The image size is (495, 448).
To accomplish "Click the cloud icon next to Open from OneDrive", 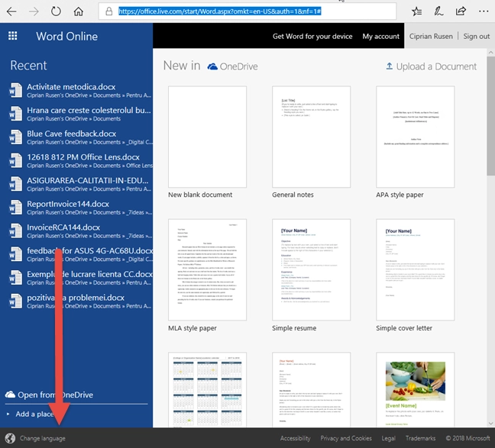I will click(x=10, y=395).
